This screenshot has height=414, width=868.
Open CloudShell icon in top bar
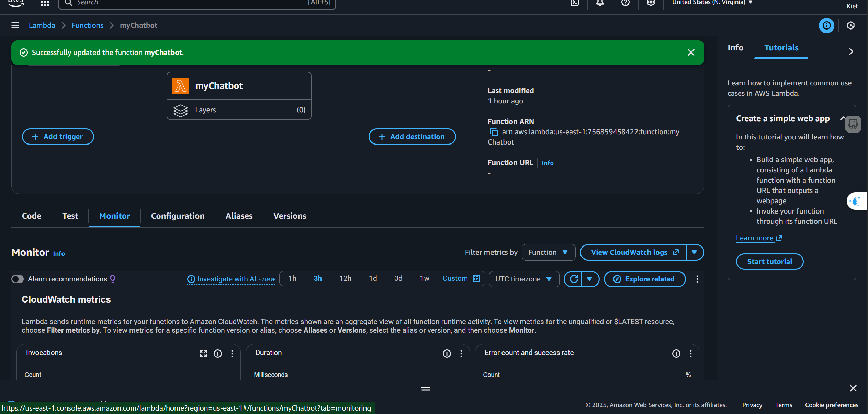point(574,3)
